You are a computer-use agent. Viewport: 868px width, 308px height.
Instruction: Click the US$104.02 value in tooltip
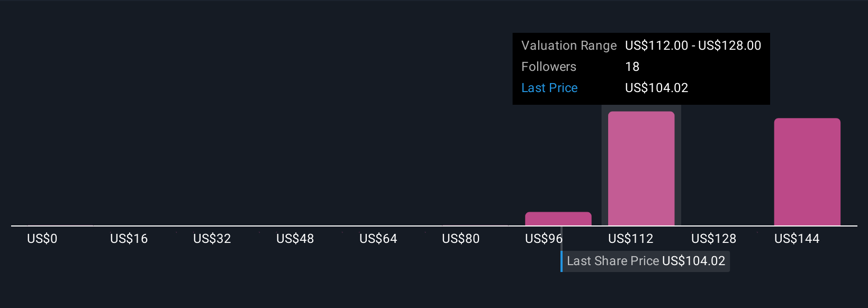[x=656, y=88]
